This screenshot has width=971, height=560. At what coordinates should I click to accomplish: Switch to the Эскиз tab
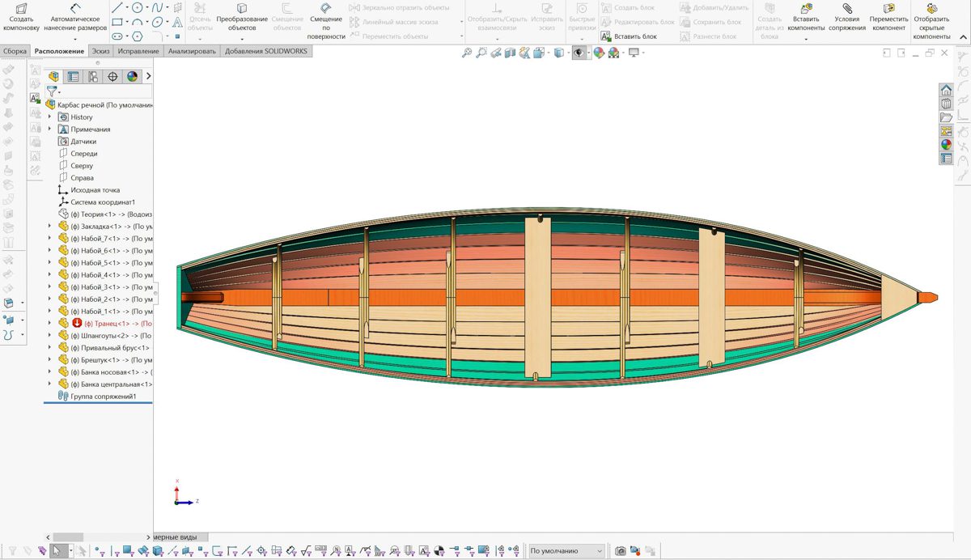pyautogui.click(x=100, y=51)
